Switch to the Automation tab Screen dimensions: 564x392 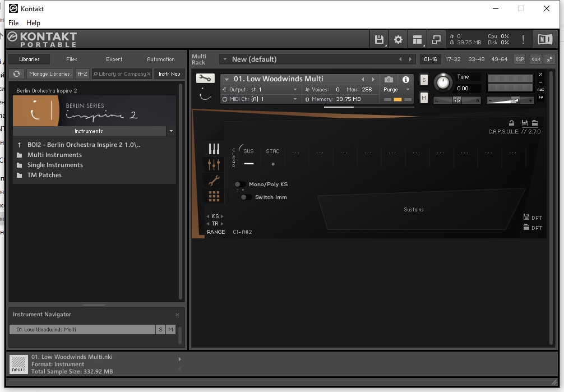pos(161,59)
